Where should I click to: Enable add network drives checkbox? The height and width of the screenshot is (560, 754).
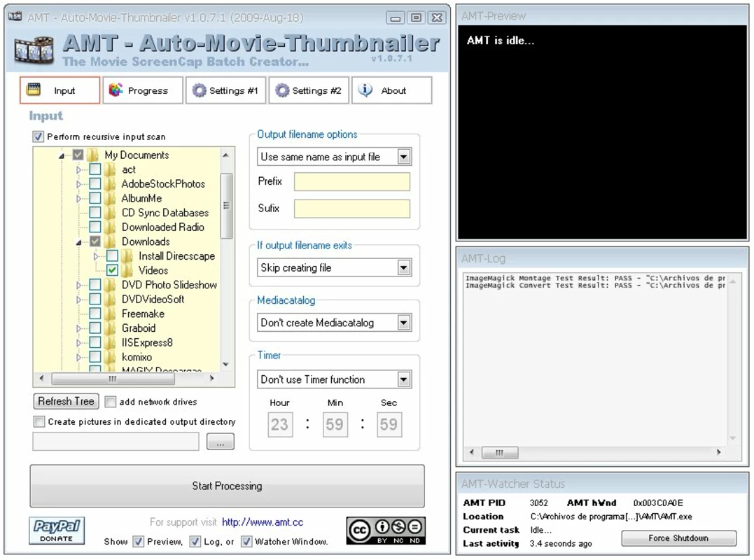(x=111, y=401)
